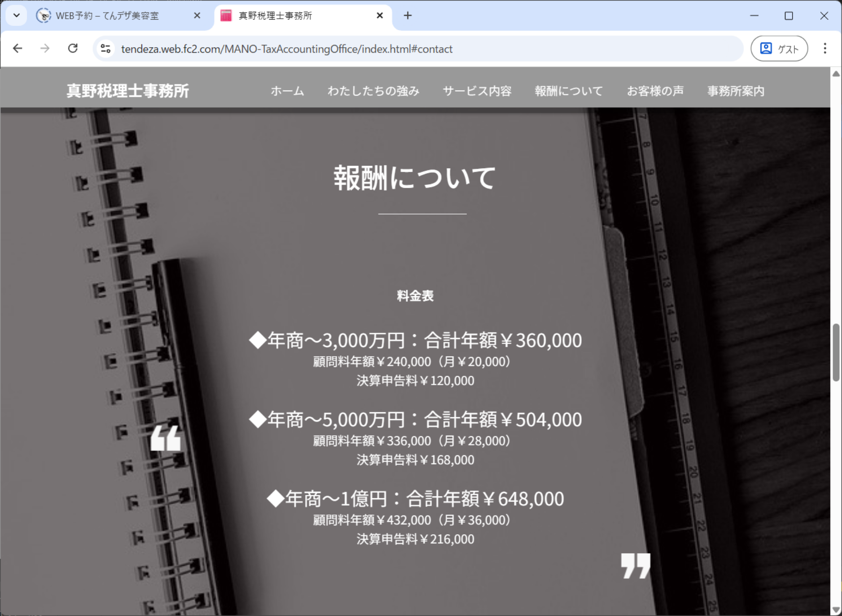The height and width of the screenshot is (616, 842).
Task: Close the 真野税理士事務所 tab
Action: click(379, 16)
